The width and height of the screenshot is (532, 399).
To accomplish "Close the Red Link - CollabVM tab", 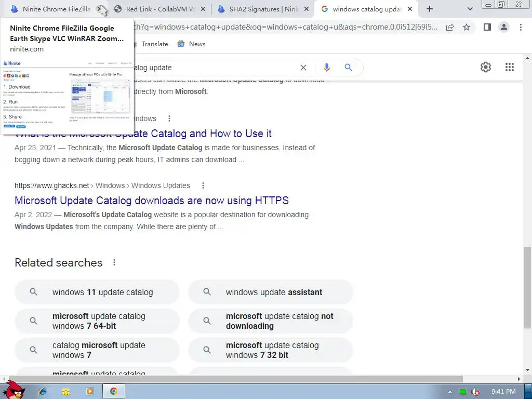I will point(203,9).
